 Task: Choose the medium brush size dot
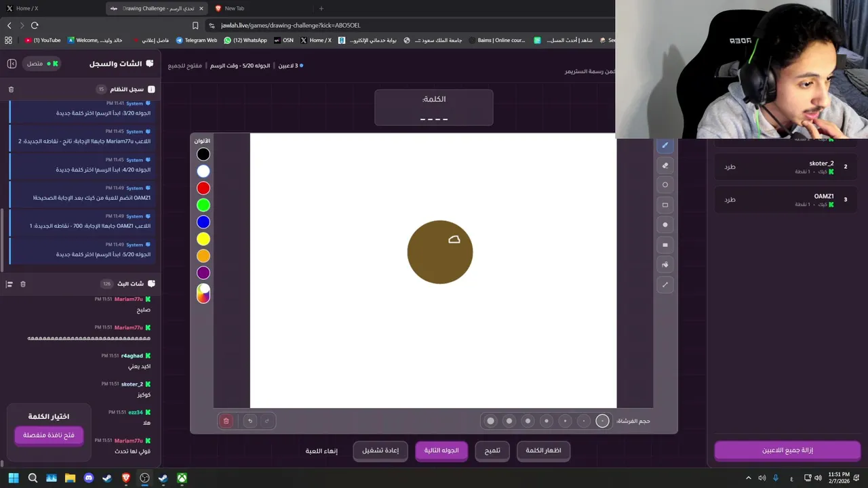pyautogui.click(x=547, y=421)
